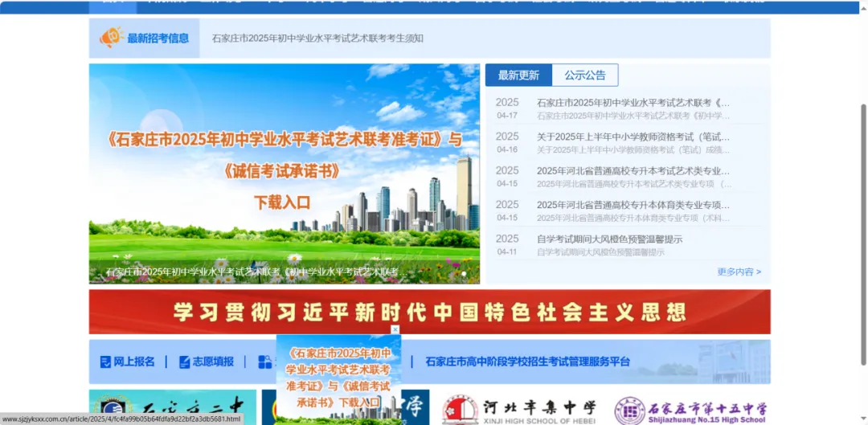Click the 更多内容 > link
This screenshot has width=868, height=425.
[739, 272]
